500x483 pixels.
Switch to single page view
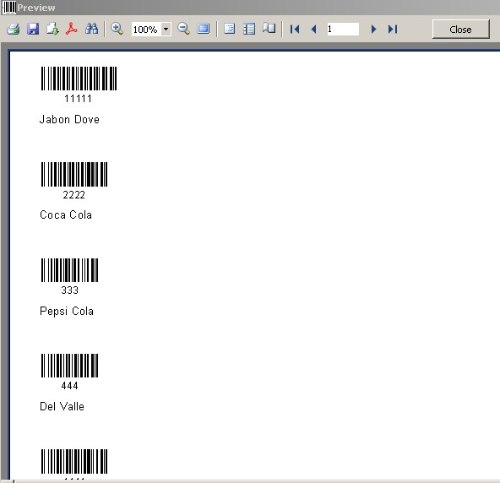[230, 29]
